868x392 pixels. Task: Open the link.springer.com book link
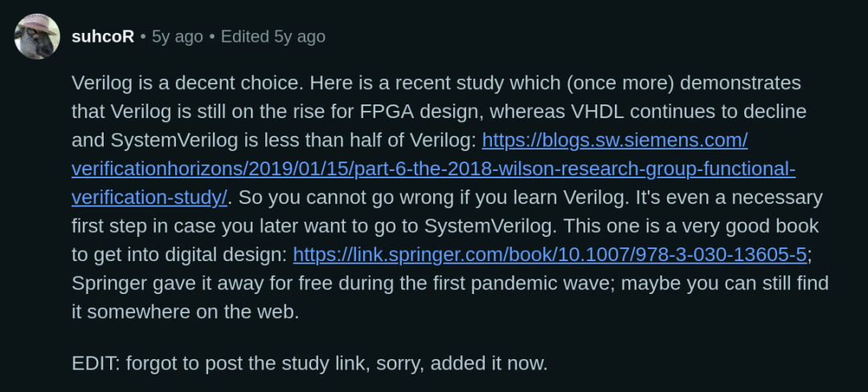[550, 255]
